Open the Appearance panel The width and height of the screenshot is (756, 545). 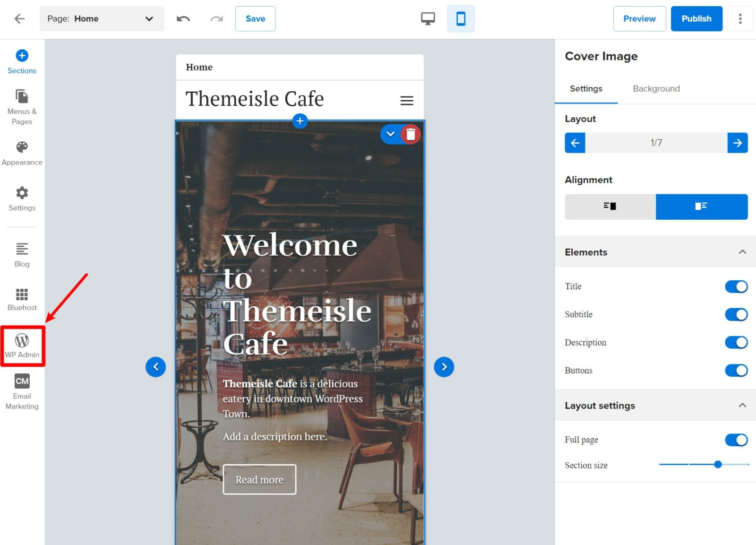click(x=22, y=151)
